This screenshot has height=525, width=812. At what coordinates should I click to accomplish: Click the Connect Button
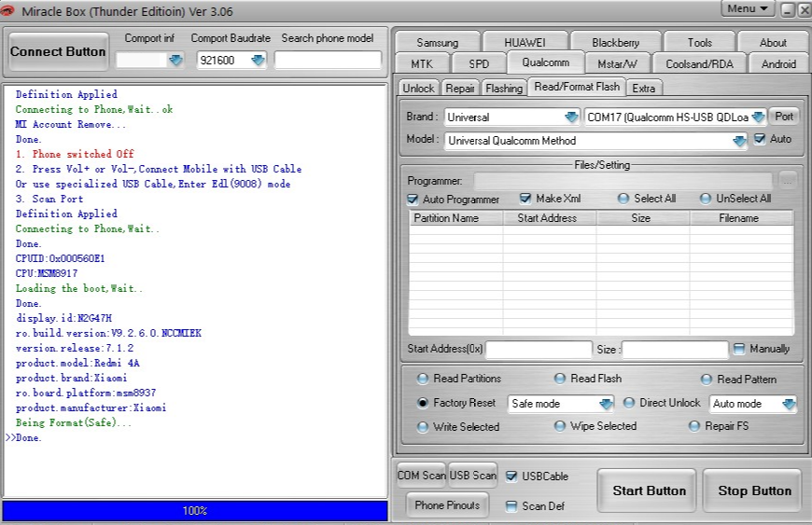[58, 51]
